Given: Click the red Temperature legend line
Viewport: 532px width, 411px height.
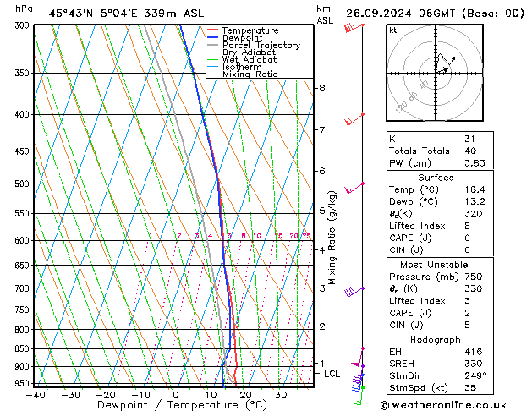Looking at the screenshot, I should click(212, 30).
